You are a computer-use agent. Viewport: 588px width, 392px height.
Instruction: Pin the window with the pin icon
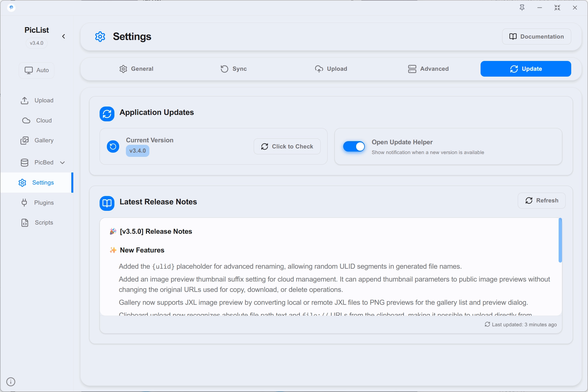point(522,8)
